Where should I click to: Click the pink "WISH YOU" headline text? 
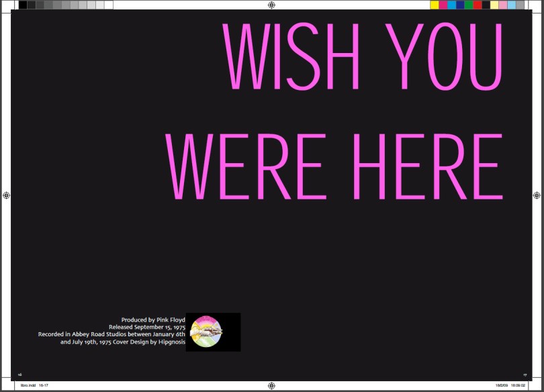(363, 57)
